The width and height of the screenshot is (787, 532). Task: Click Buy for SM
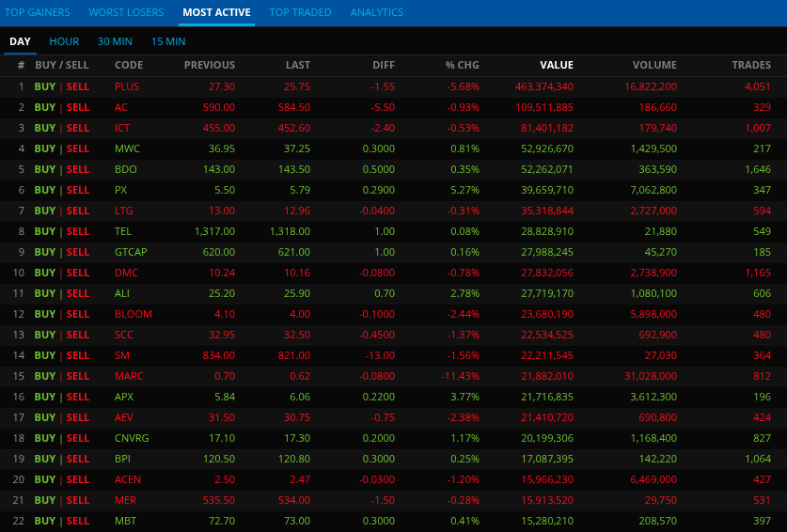45,355
